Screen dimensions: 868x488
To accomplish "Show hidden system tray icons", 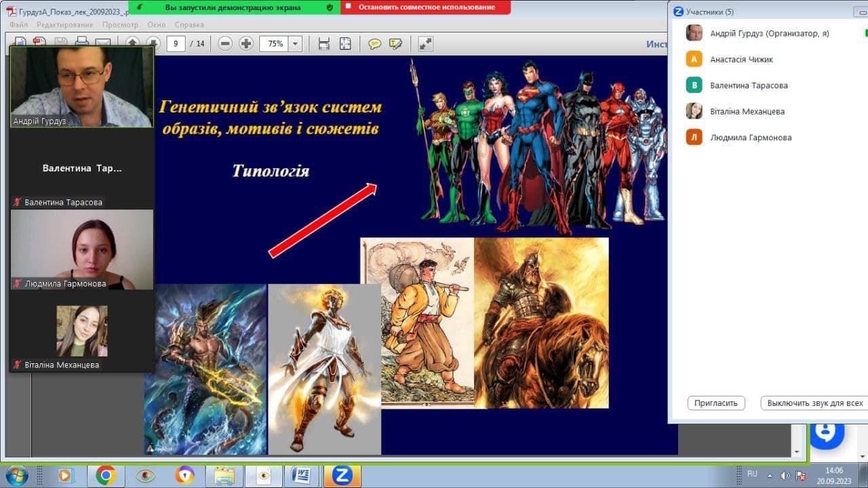I will [x=770, y=475].
